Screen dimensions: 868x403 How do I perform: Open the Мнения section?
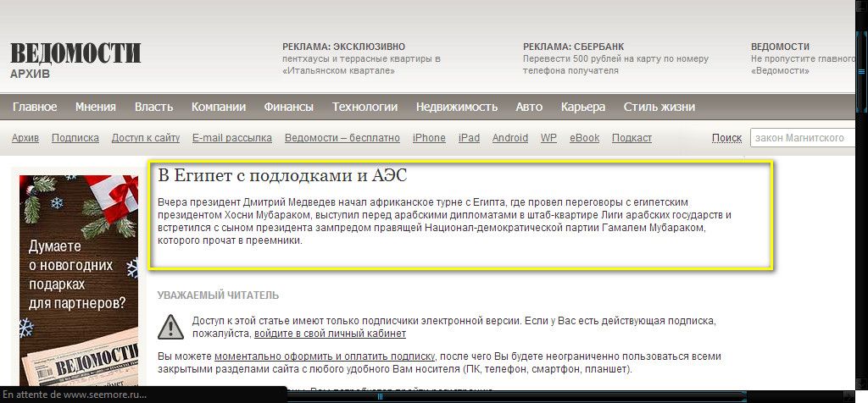(96, 108)
